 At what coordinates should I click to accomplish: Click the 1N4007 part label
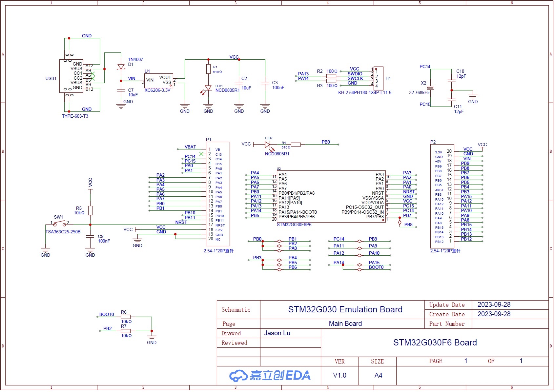[x=135, y=60]
